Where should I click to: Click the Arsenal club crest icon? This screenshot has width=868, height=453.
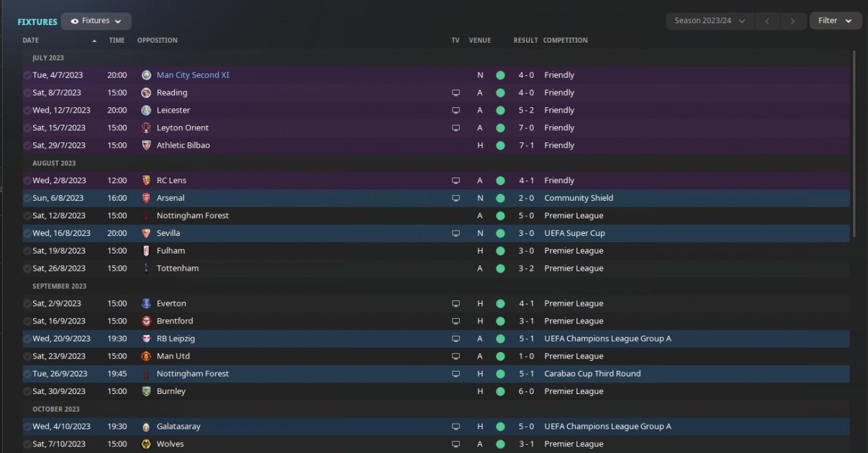146,198
